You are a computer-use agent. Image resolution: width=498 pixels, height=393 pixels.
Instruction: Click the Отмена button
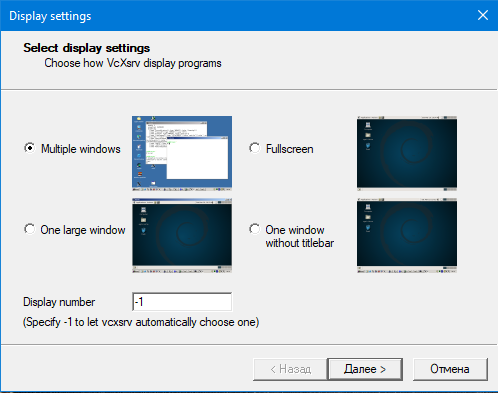point(450,369)
